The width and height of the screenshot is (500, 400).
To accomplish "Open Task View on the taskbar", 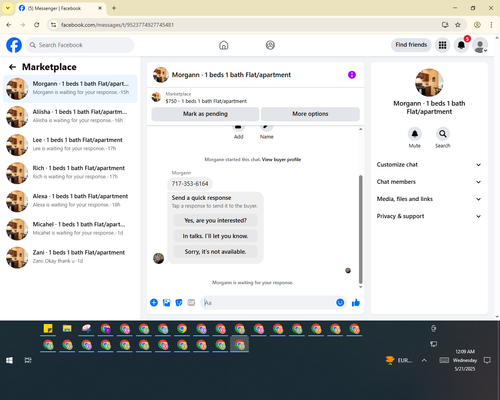I will [28, 360].
